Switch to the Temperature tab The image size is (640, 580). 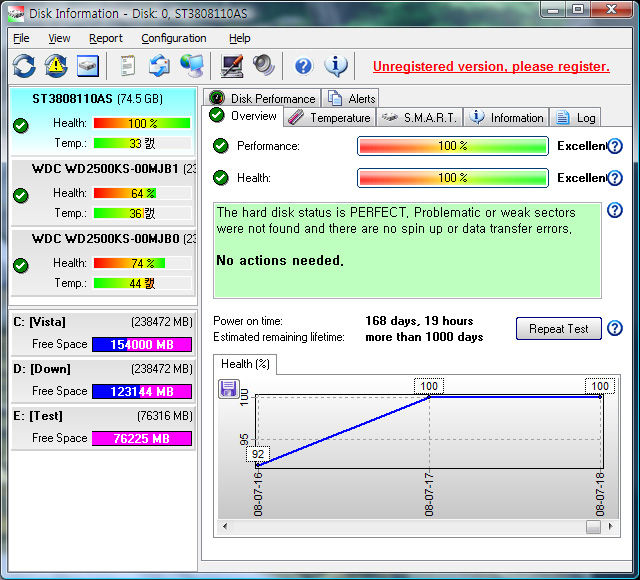(x=329, y=118)
